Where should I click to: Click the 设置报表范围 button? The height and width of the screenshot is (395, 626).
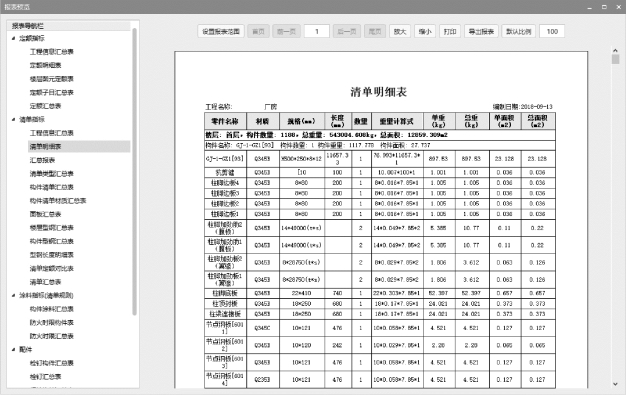point(221,32)
